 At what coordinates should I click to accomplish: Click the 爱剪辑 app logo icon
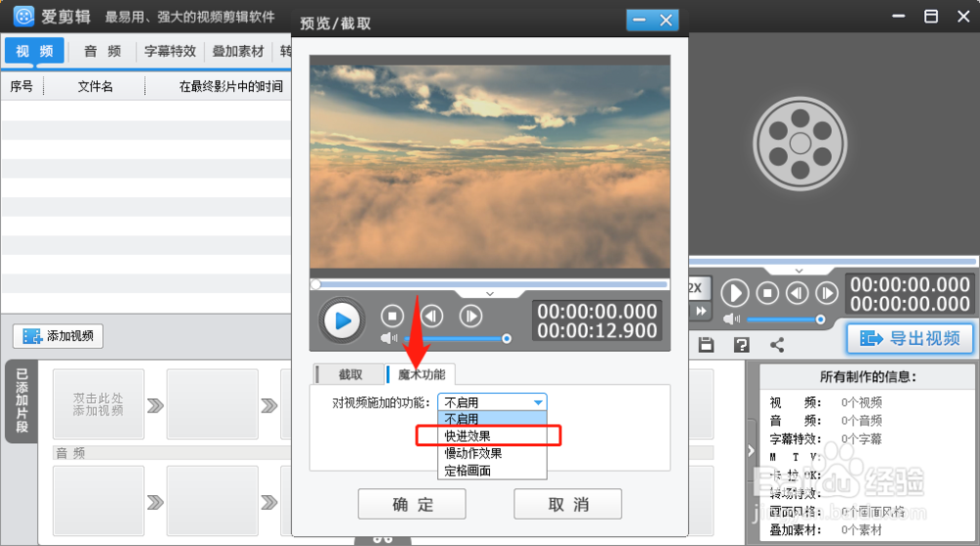click(24, 16)
